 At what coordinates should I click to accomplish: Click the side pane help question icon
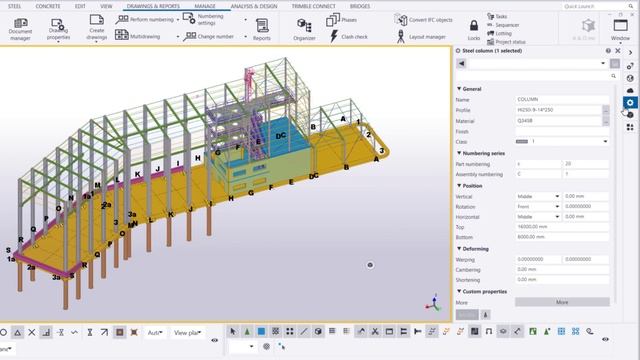(x=608, y=51)
